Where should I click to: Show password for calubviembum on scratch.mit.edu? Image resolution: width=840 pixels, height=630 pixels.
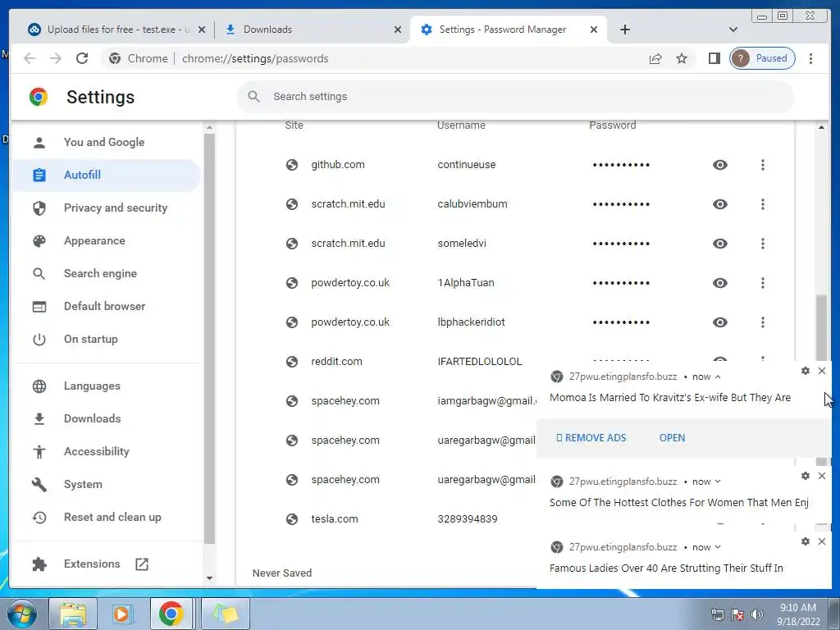[x=720, y=204]
